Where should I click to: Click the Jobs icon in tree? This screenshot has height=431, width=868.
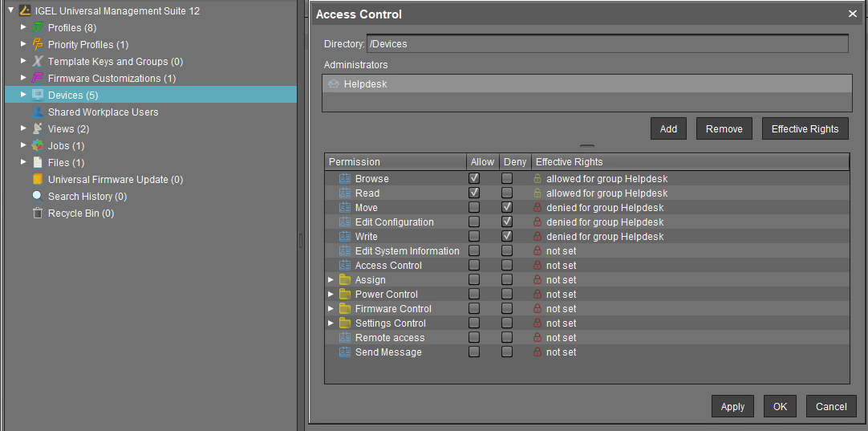(x=37, y=146)
